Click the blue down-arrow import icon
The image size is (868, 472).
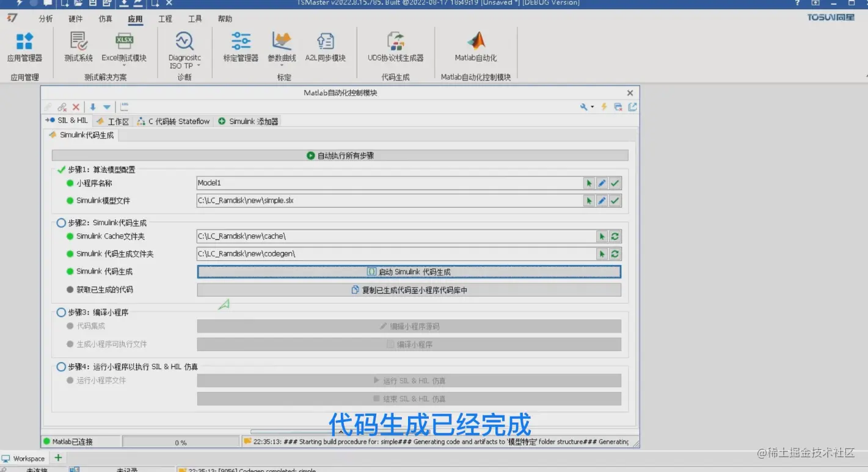point(93,107)
